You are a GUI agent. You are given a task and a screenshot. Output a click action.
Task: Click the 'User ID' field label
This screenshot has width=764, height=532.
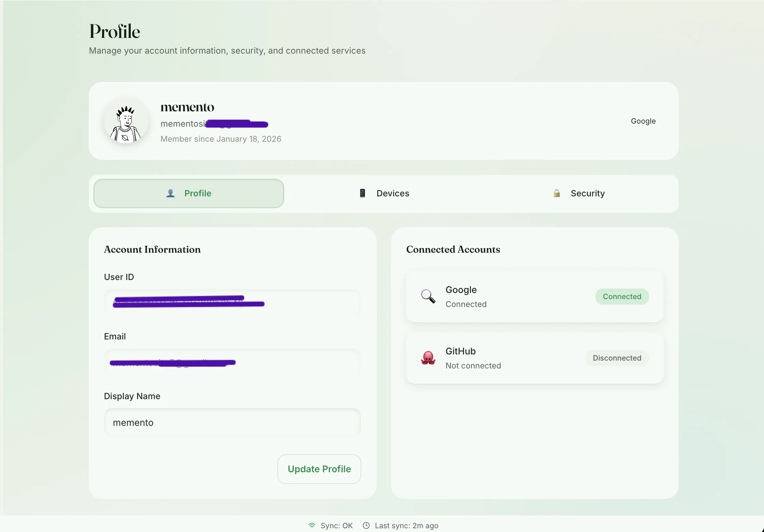point(119,277)
